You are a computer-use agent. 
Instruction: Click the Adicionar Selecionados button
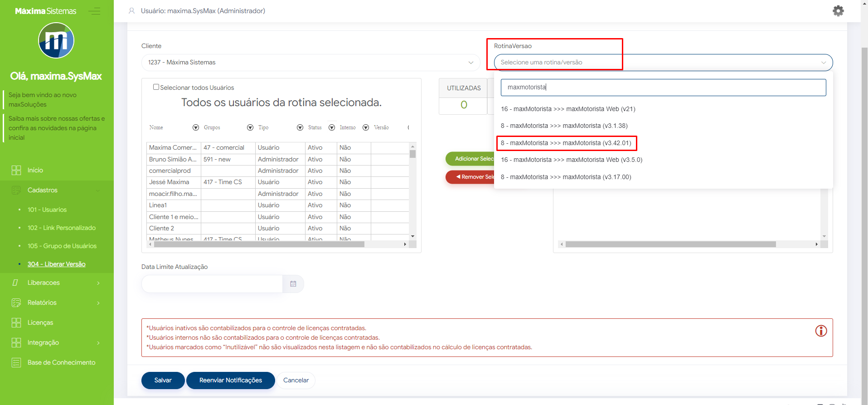coord(470,159)
